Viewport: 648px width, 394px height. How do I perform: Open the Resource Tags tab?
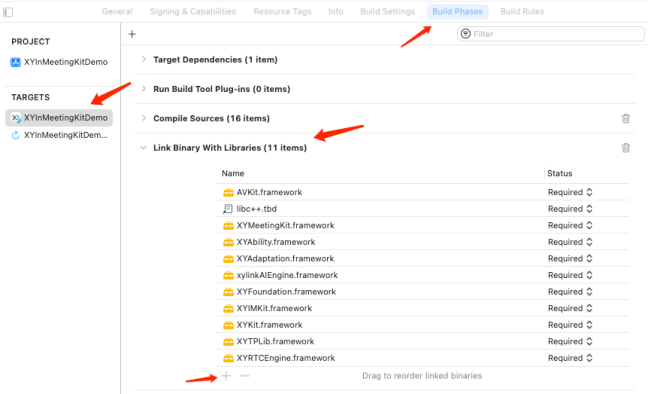coord(282,12)
